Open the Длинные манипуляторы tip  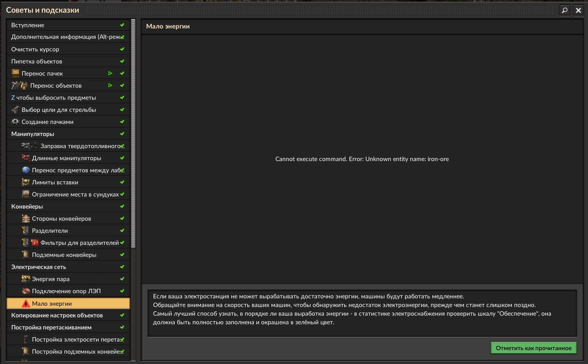click(x=68, y=158)
